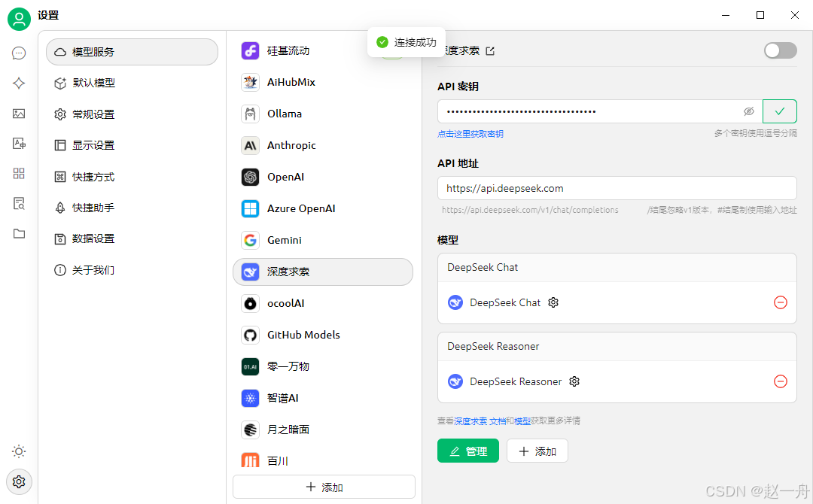Select the Ollama provider
813x504 pixels.
pyautogui.click(x=322, y=114)
